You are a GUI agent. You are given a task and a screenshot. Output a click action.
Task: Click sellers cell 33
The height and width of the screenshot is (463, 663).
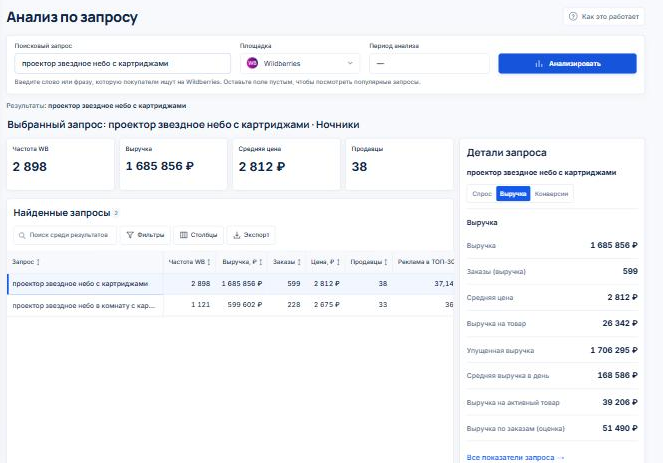click(383, 304)
